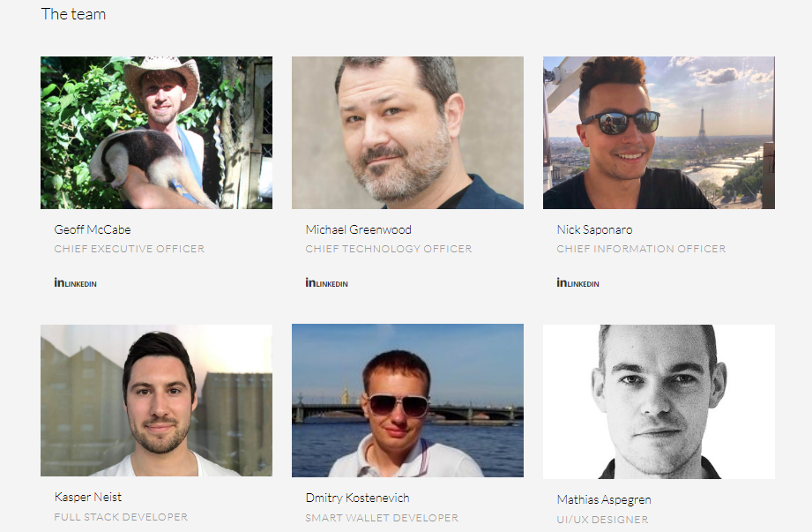This screenshot has width=812, height=532.
Task: Select the name Mathias Aspegren
Action: [x=604, y=500]
